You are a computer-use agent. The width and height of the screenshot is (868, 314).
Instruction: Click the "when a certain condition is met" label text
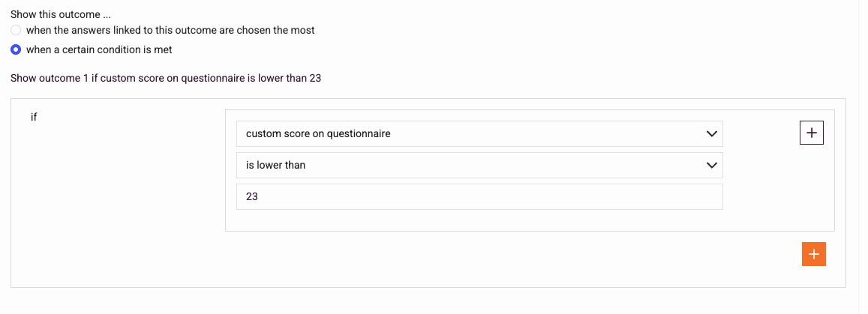click(99, 49)
